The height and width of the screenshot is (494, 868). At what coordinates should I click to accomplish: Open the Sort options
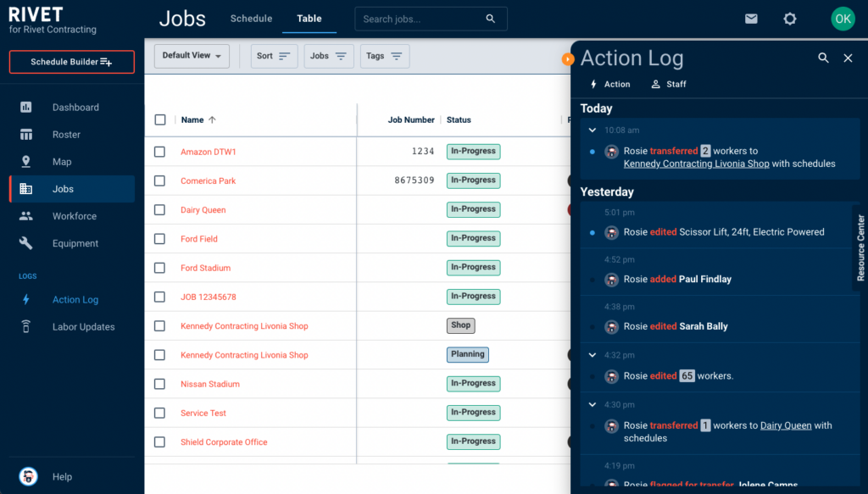click(x=274, y=56)
